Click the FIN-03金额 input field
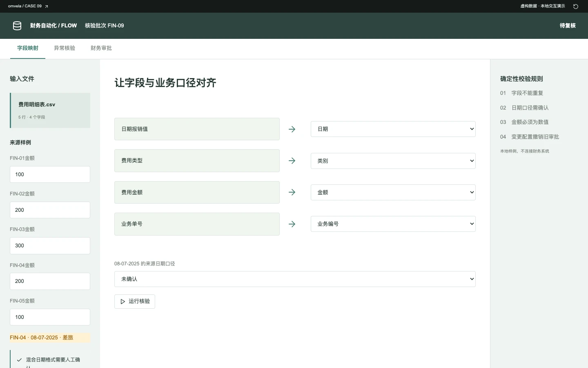Image resolution: width=588 pixels, height=368 pixels. coord(50,246)
